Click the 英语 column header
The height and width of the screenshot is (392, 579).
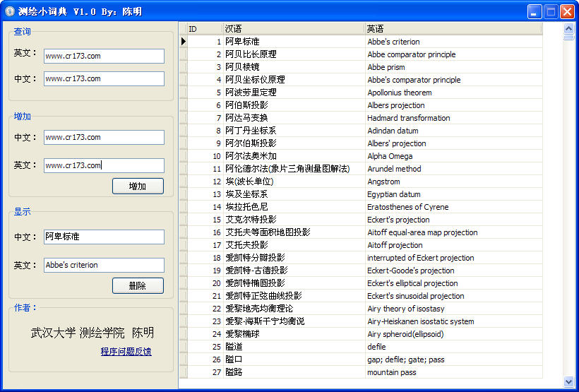(454, 29)
